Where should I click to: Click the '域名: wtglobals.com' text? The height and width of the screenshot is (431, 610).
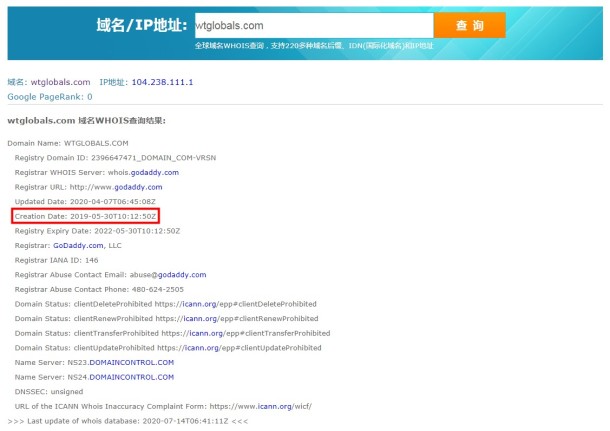[x=49, y=82]
